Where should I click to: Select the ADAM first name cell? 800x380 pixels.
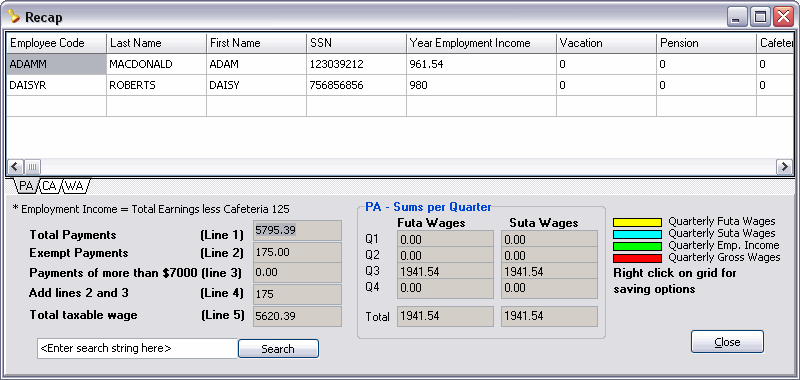[x=257, y=64]
